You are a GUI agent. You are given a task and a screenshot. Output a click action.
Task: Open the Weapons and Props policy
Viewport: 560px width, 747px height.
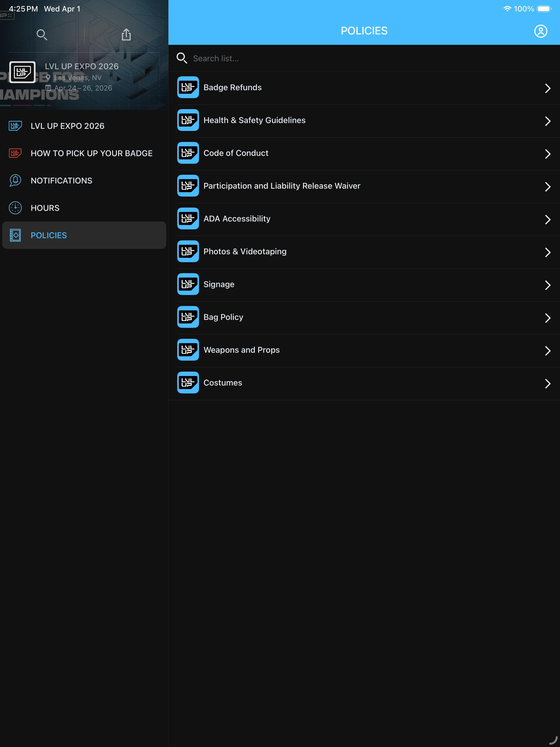(x=364, y=351)
